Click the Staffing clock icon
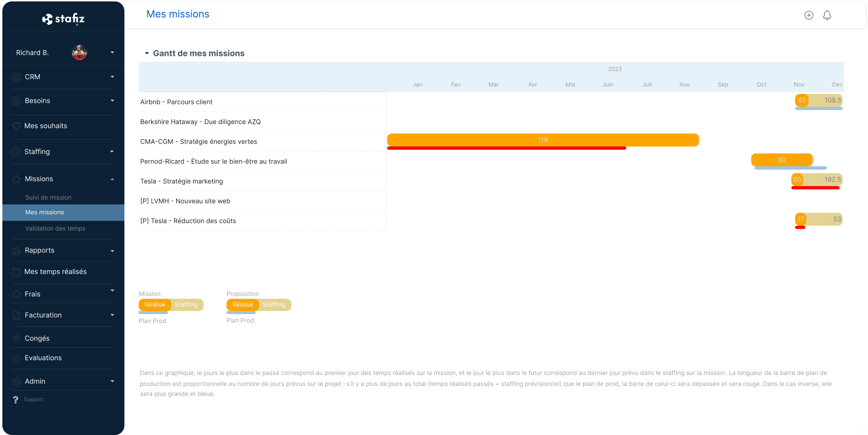The width and height of the screenshot is (868, 435). click(x=16, y=152)
